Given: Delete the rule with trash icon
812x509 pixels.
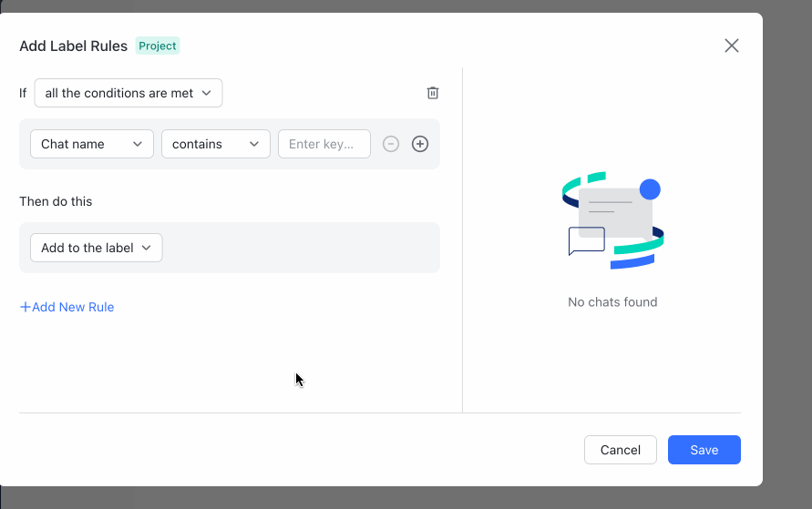Looking at the screenshot, I should (433, 93).
